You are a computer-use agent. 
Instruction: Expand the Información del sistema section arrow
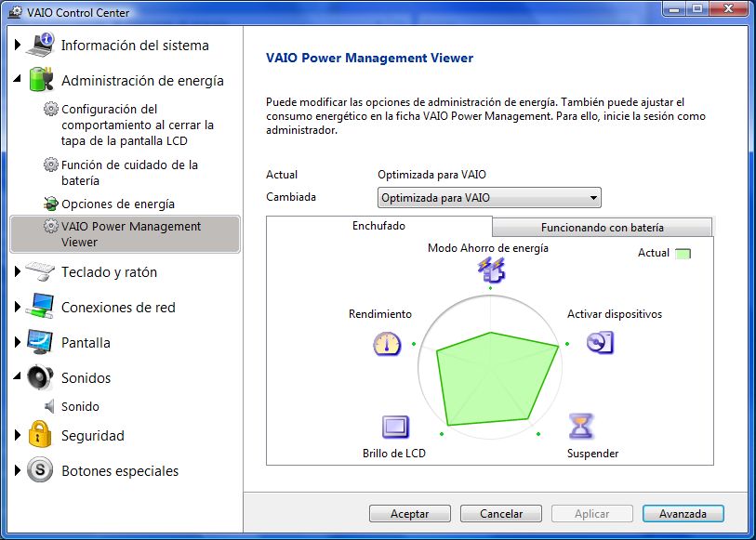point(18,45)
